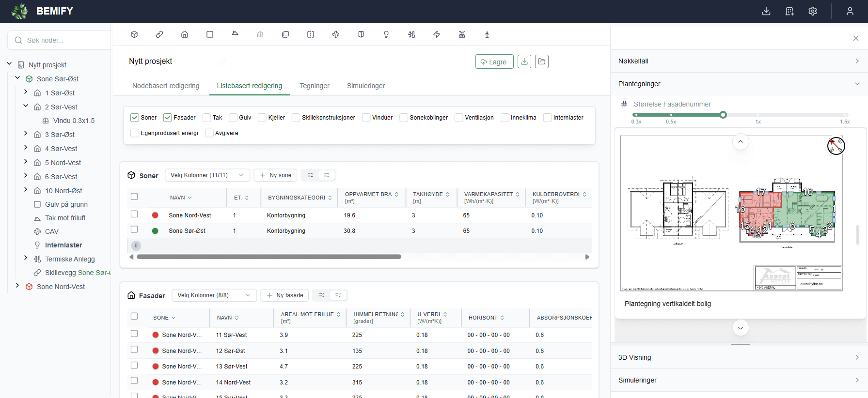Click the lightbulb internal loads icon
Viewport: 868px width, 398px height.
point(386,34)
